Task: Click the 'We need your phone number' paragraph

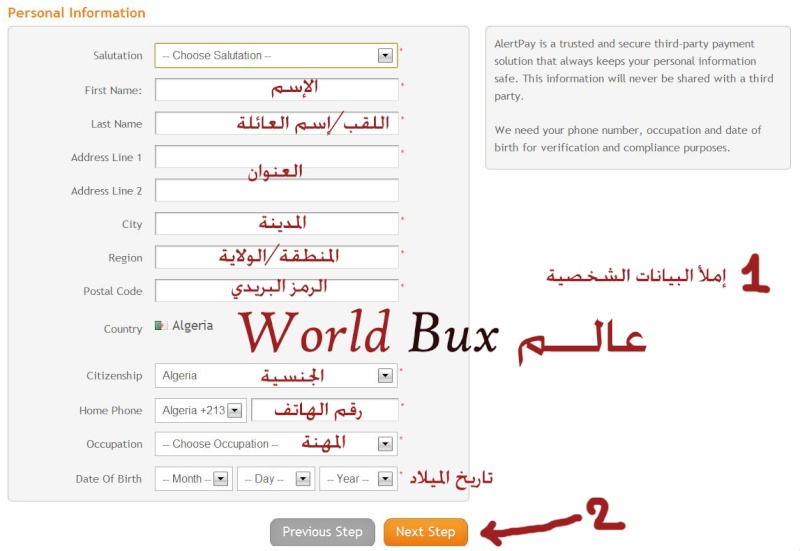Action: [628, 139]
